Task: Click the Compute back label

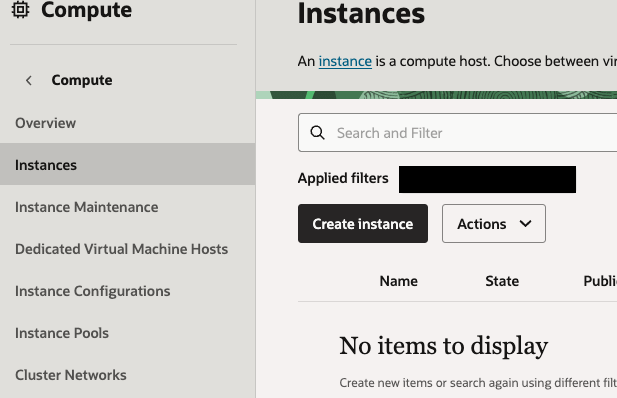Action: click(x=82, y=80)
